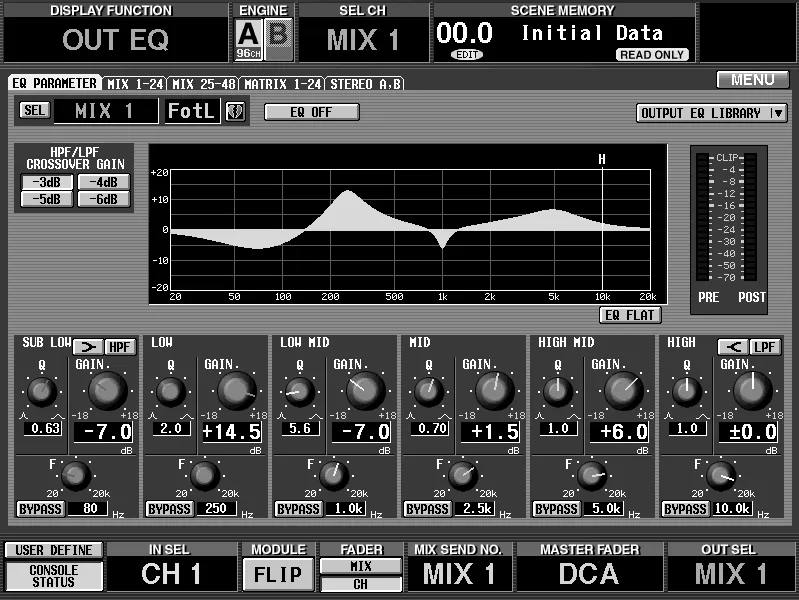Bypass the LOW band
Viewport: 799px width, 600px height.
click(170, 509)
